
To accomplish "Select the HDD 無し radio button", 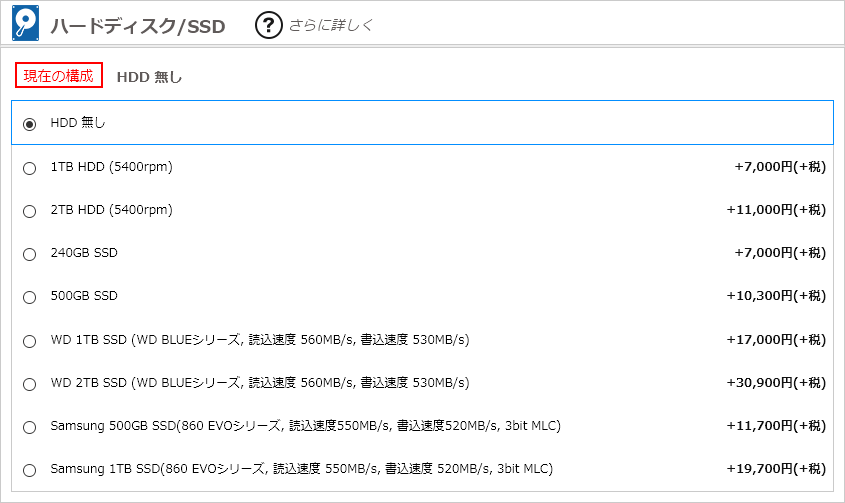I will point(30,124).
